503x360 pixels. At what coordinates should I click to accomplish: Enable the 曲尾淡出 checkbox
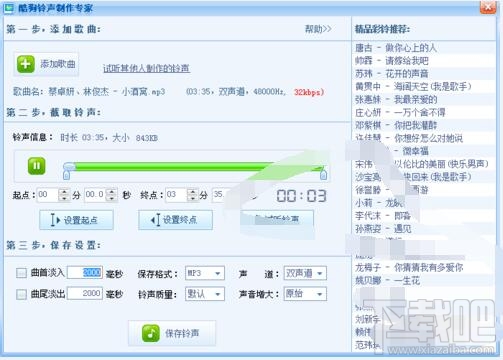coord(21,294)
